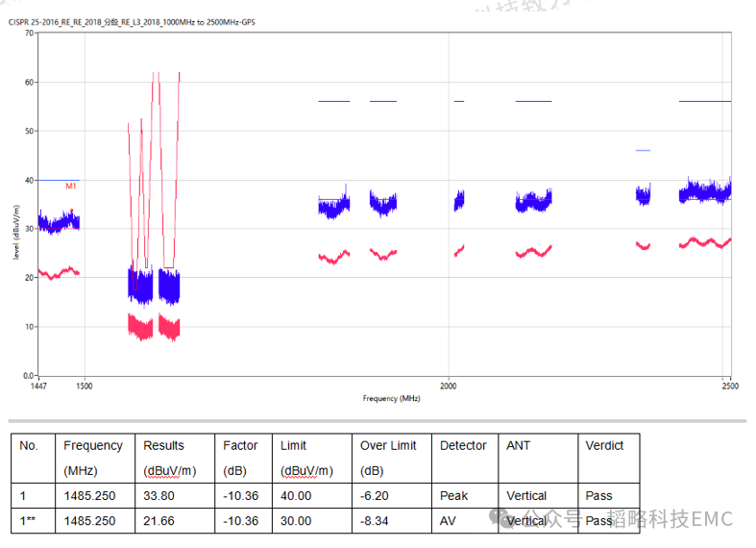Click the 1447 start frequency axis label
This screenshot has width=756, height=548.
(38, 386)
